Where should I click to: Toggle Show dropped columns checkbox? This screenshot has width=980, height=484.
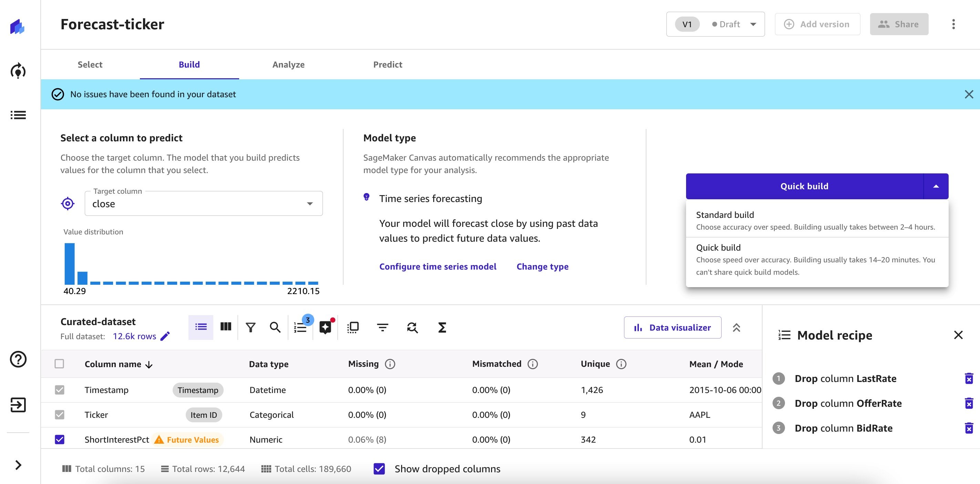point(380,468)
